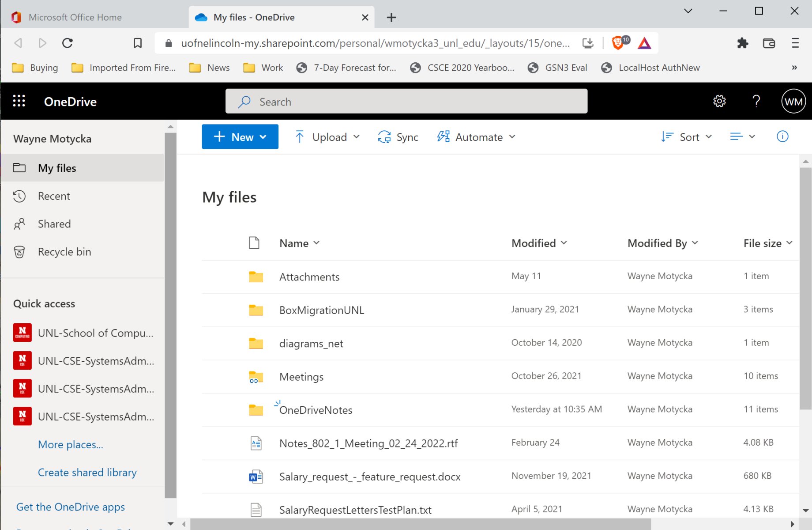The height and width of the screenshot is (530, 812).
Task: Expand the Upload menu
Action: [x=327, y=137]
